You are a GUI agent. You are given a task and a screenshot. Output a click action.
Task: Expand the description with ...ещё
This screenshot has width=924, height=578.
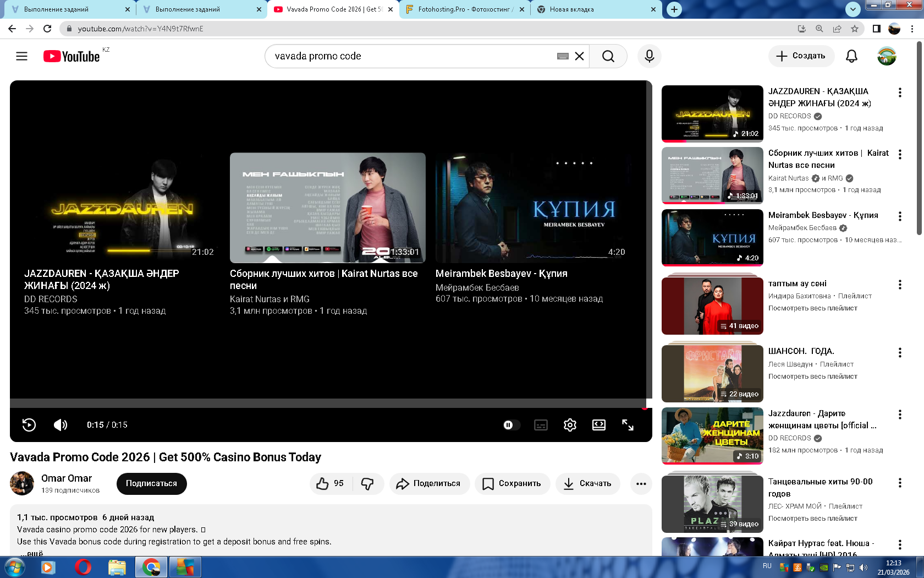click(31, 553)
